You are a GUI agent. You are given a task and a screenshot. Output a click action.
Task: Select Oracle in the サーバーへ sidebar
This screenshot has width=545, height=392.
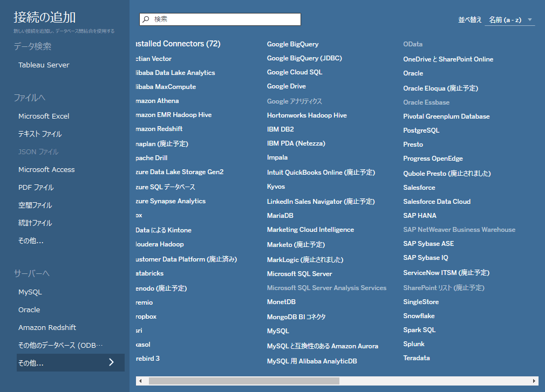pos(29,310)
